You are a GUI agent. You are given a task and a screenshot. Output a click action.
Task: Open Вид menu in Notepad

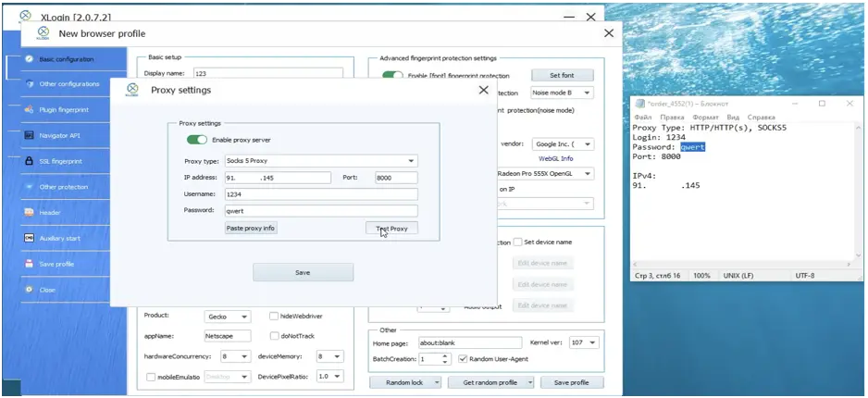tap(733, 118)
